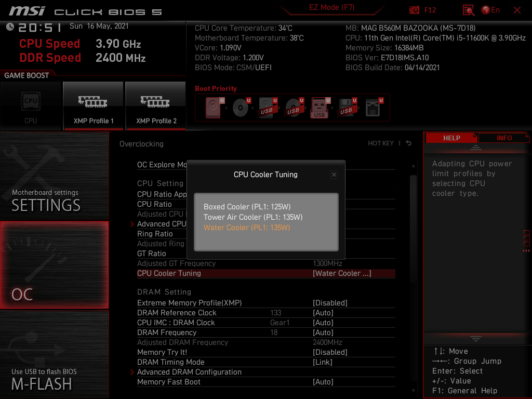Open Memory Fast Boot Auto dropdown

coord(323,382)
